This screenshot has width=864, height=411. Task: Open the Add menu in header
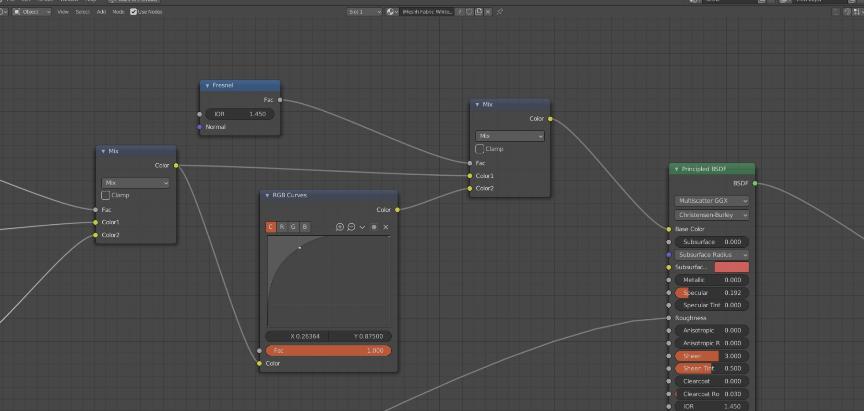point(101,12)
